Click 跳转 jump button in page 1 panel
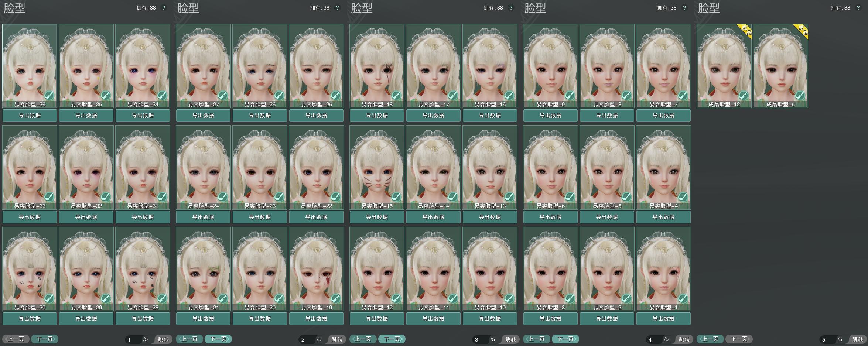 [163, 339]
